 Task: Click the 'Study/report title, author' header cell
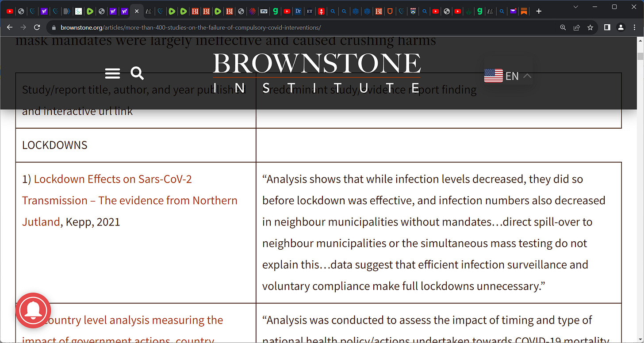tap(136, 100)
